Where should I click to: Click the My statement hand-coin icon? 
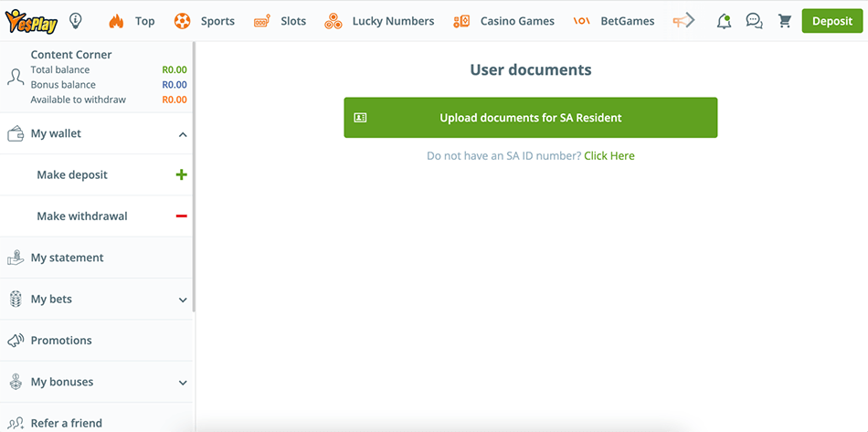pos(16,258)
